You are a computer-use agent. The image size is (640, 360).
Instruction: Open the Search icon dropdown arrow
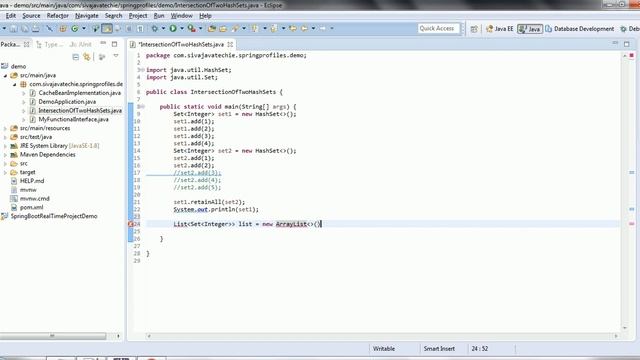coord(244,29)
